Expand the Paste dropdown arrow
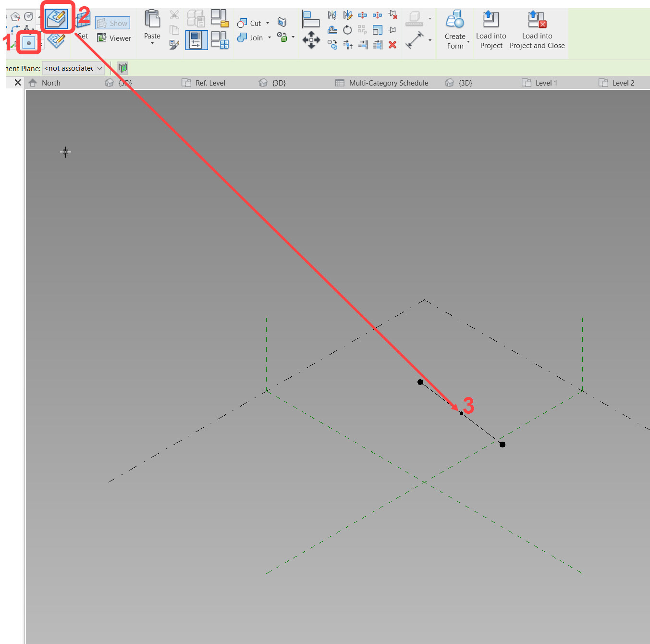The width and height of the screenshot is (650, 644). [152, 43]
